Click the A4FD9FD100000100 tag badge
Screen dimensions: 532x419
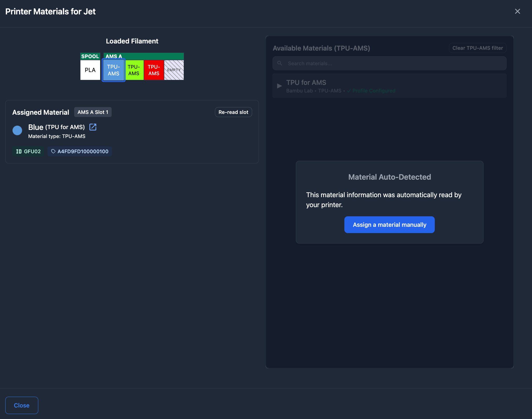pyautogui.click(x=80, y=151)
